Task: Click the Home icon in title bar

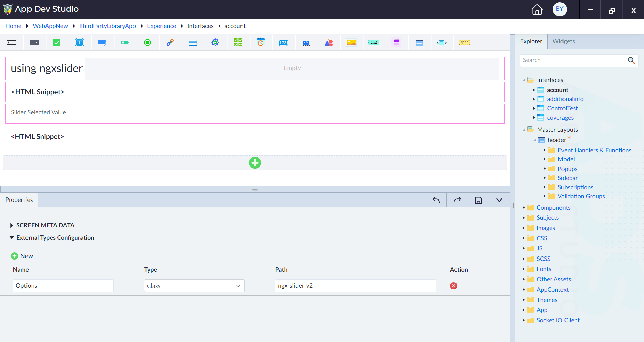Action: [537, 9]
